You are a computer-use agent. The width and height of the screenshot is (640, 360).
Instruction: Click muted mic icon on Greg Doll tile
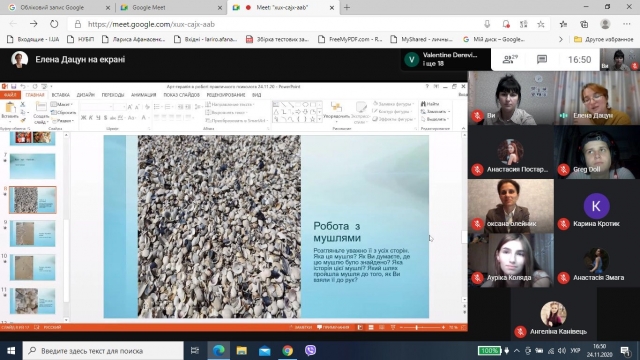click(564, 169)
